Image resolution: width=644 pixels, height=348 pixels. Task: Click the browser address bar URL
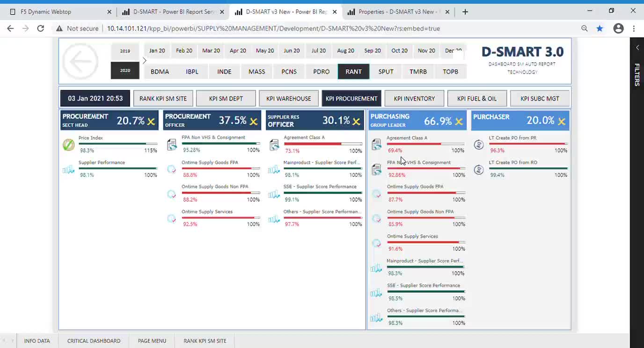pos(273,29)
